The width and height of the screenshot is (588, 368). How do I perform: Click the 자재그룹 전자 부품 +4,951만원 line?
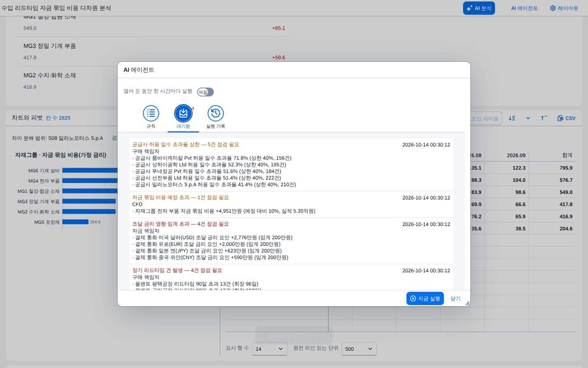pyautogui.click(x=223, y=211)
